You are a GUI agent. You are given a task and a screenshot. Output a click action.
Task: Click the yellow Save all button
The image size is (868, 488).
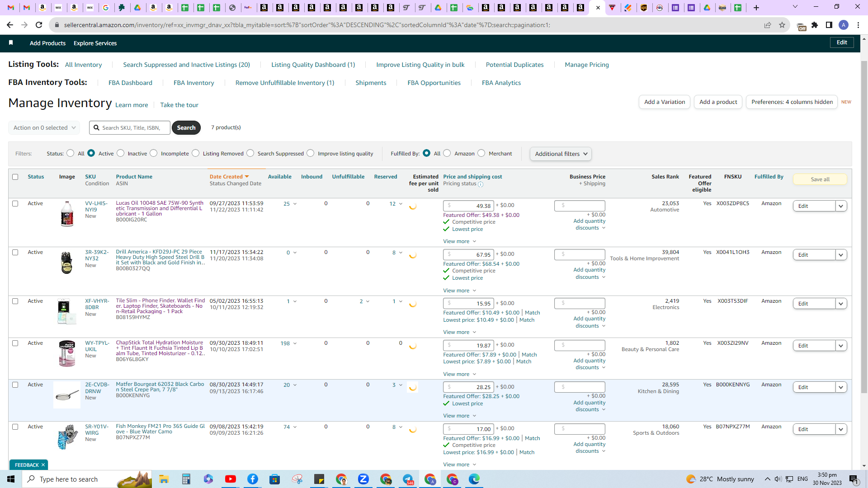820,179
